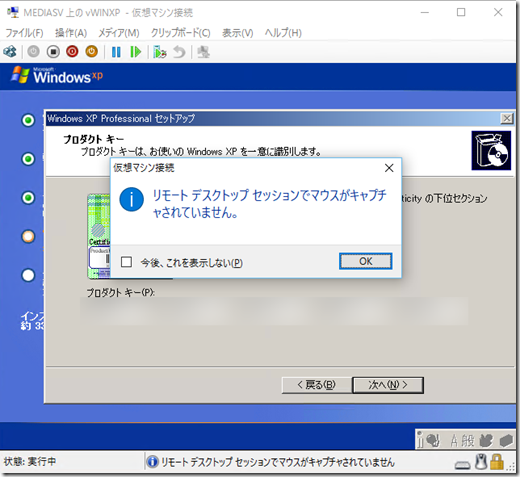Image resolution: width=520 pixels, height=477 pixels.
Task: Click the 次へ(N) button
Action: 388,385
